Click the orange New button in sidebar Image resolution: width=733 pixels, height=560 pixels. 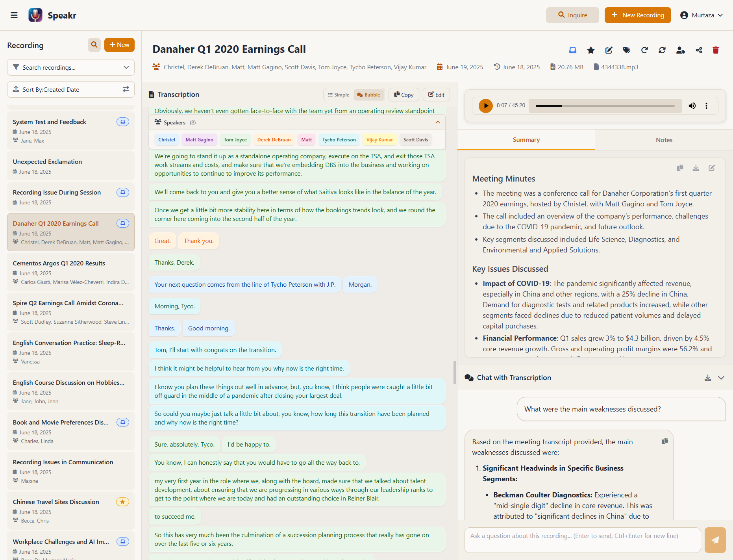[119, 45]
